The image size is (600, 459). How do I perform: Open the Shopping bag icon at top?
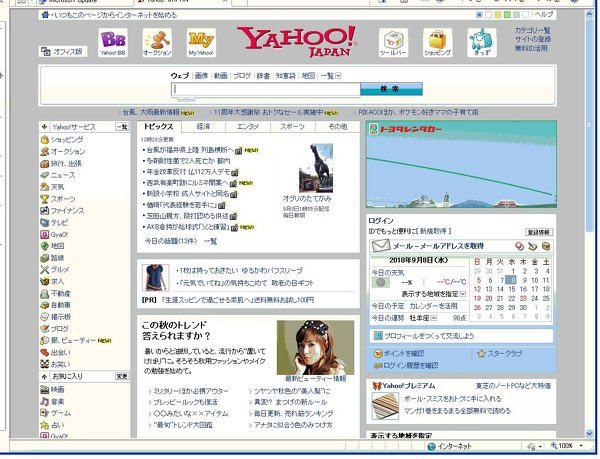tap(437, 42)
